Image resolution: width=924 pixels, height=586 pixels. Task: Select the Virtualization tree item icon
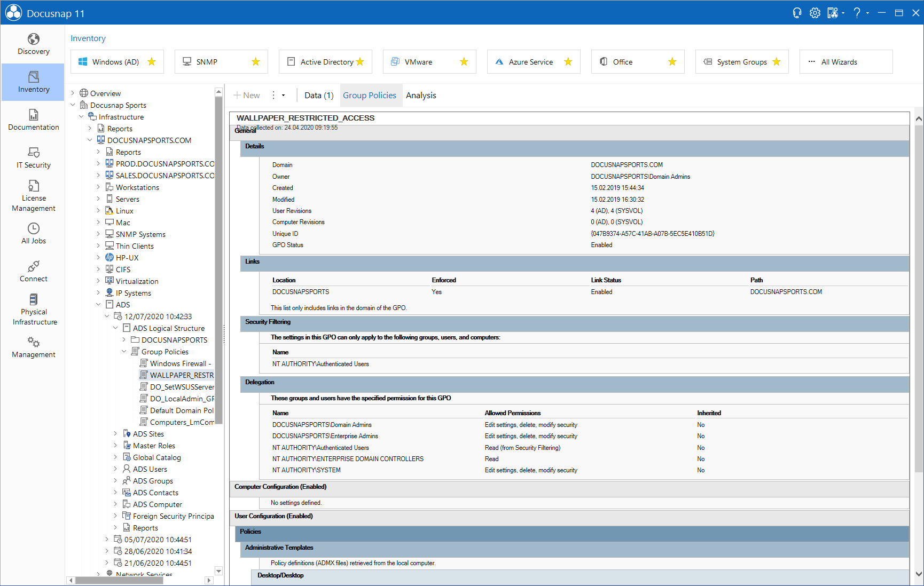[109, 281]
